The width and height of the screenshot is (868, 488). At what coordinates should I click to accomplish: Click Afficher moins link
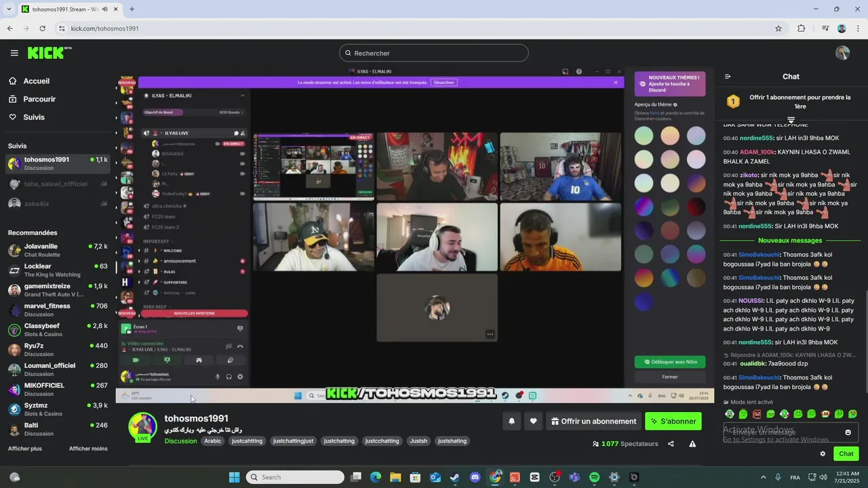(88, 449)
